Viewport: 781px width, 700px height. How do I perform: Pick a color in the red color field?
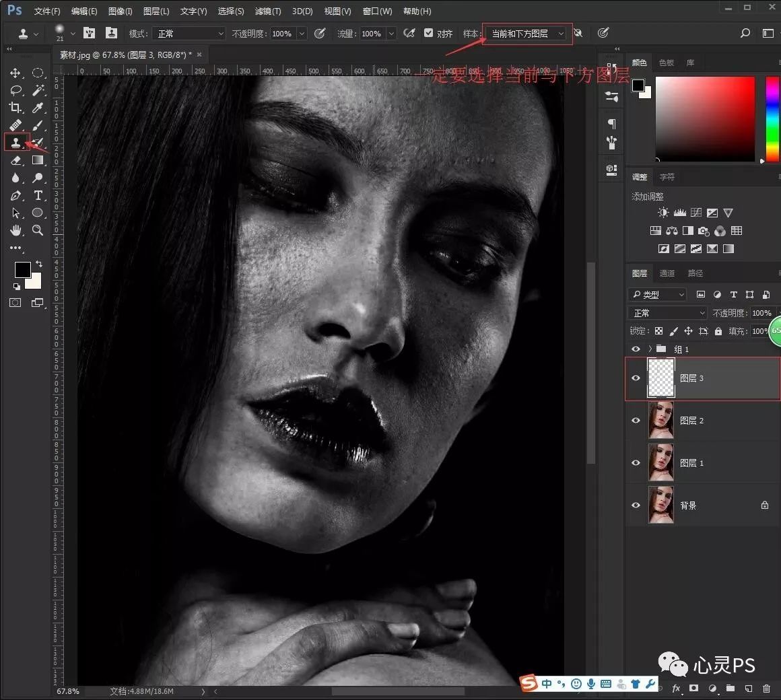point(705,118)
